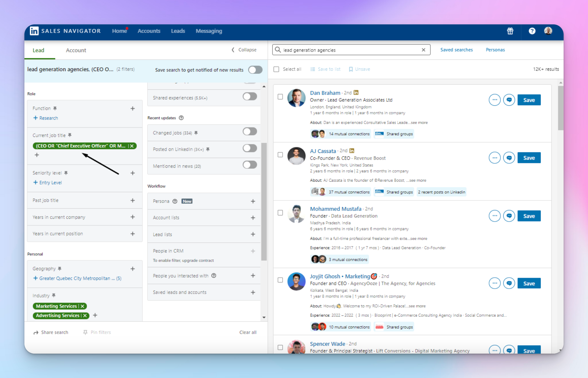588x378 pixels.
Task: Open the help question mark icon
Action: [532, 31]
